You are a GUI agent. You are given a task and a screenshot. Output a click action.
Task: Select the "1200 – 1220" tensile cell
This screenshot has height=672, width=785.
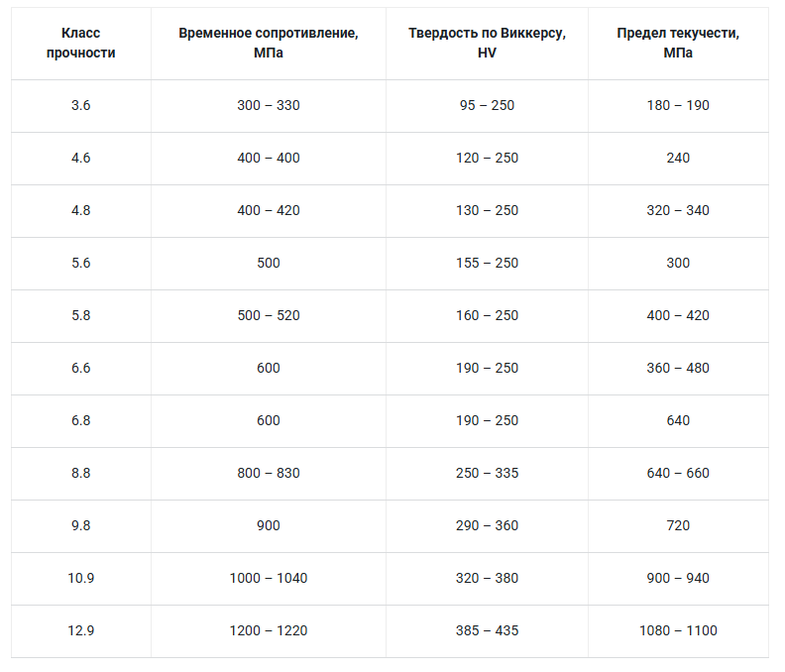[x=269, y=630]
